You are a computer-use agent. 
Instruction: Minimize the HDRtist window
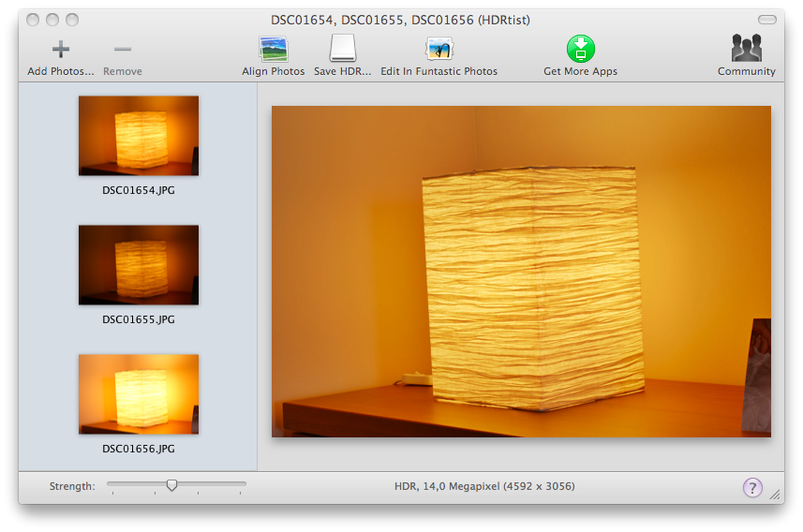[52, 20]
